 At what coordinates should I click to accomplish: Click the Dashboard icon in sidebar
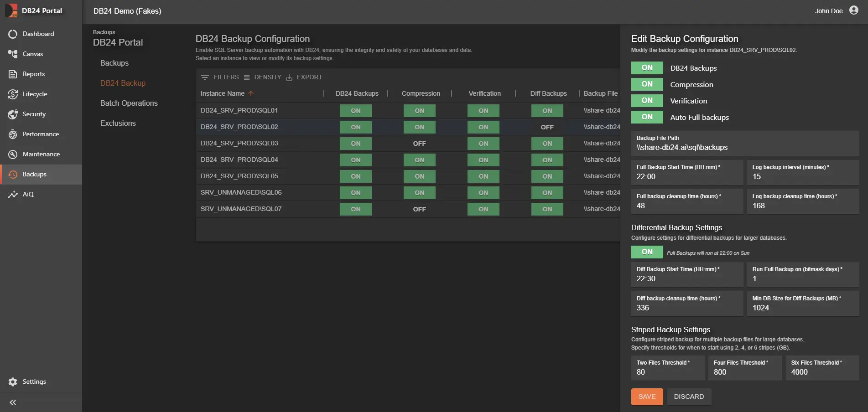(x=13, y=34)
